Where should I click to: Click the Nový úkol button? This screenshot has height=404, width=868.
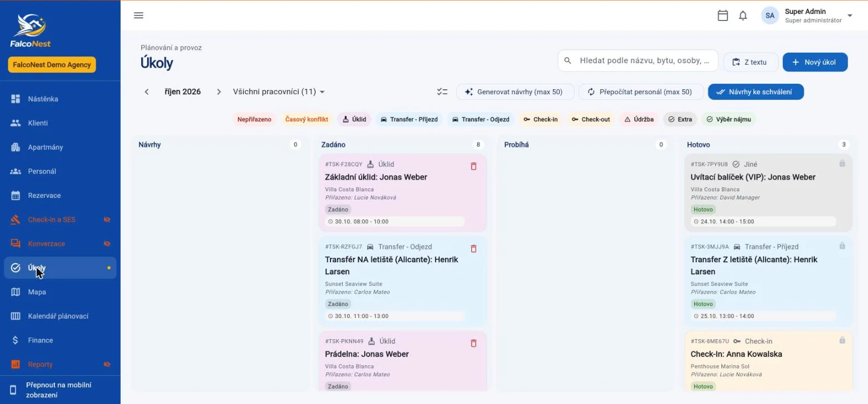tap(815, 62)
